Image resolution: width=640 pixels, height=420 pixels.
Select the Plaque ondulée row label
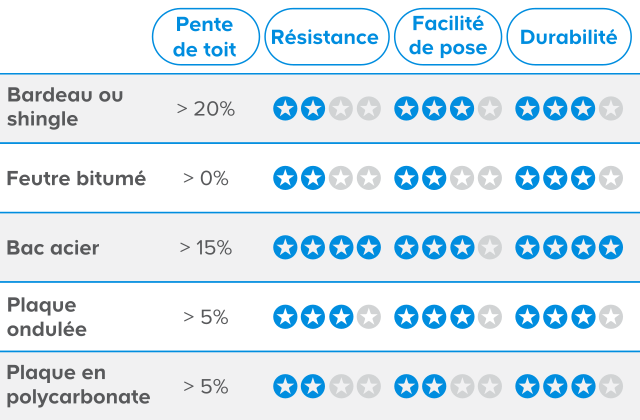point(47,316)
